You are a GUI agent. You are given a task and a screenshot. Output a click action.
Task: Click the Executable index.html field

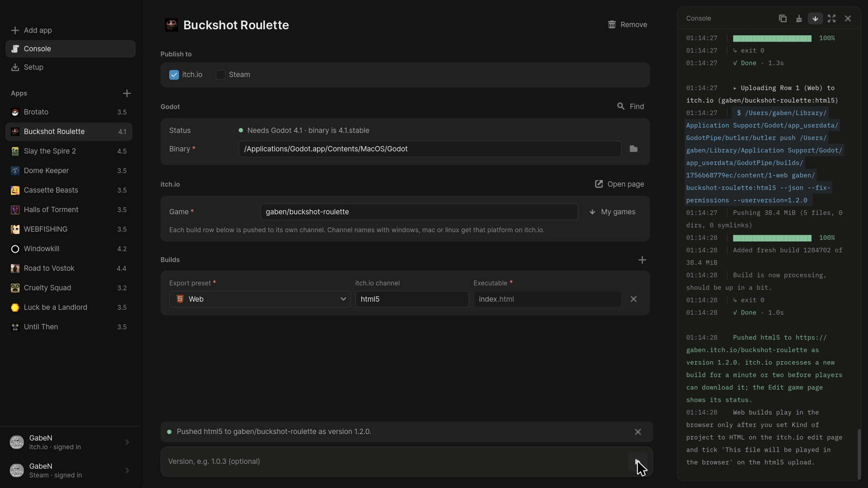pos(547,299)
